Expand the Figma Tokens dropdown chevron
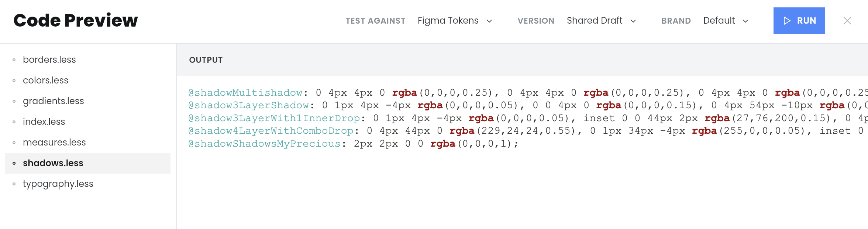This screenshot has height=229, width=868. click(489, 21)
